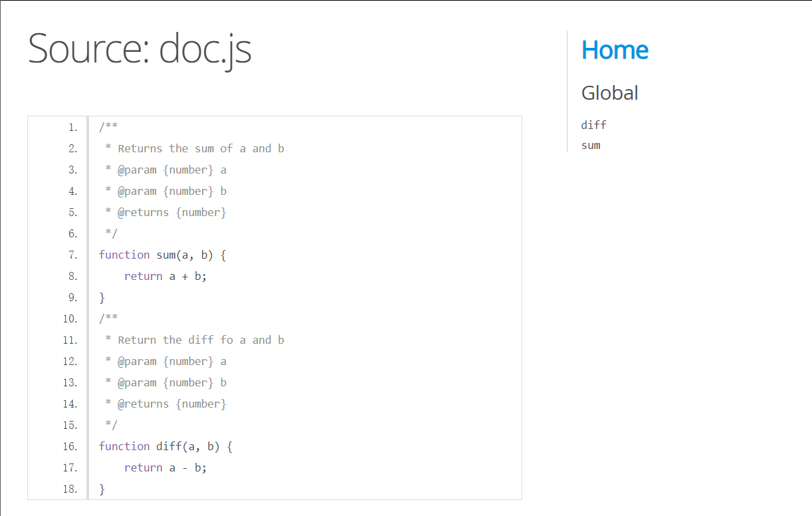The height and width of the screenshot is (516, 812).
Task: Click '@param {number} a' on line 3
Action: click(x=171, y=170)
